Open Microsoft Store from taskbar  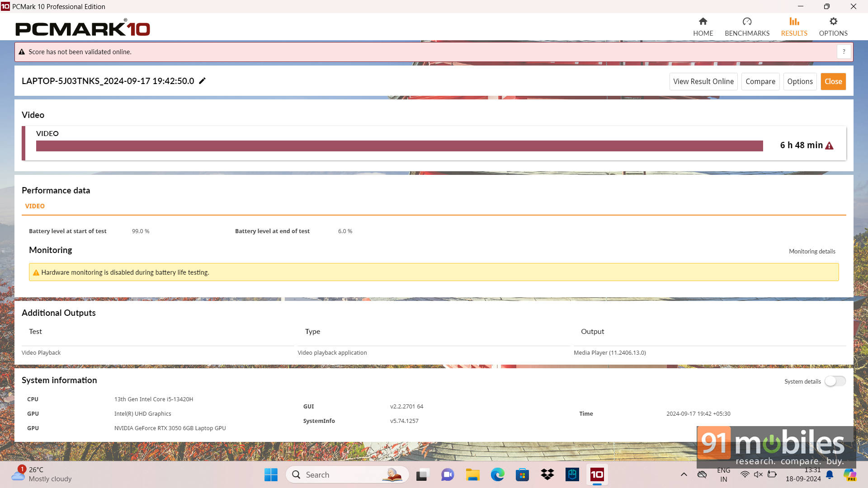[x=522, y=474]
